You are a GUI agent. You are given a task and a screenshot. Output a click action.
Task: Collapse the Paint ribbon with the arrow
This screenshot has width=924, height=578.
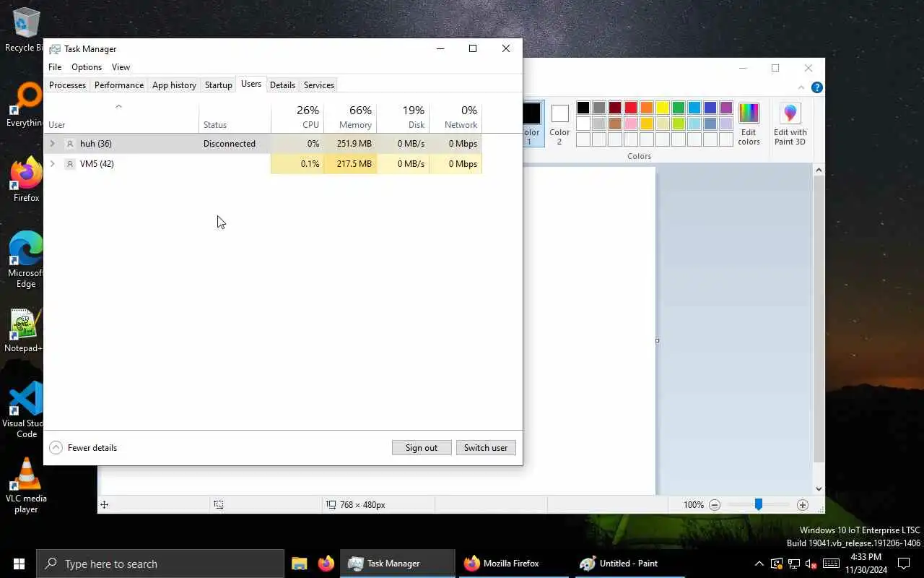(x=801, y=87)
